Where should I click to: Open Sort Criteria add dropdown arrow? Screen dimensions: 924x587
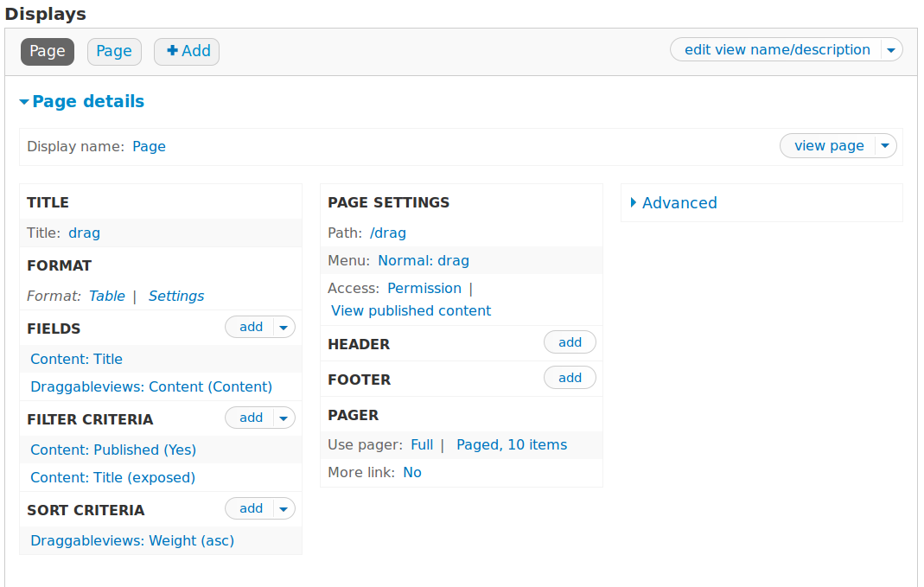tap(284, 508)
